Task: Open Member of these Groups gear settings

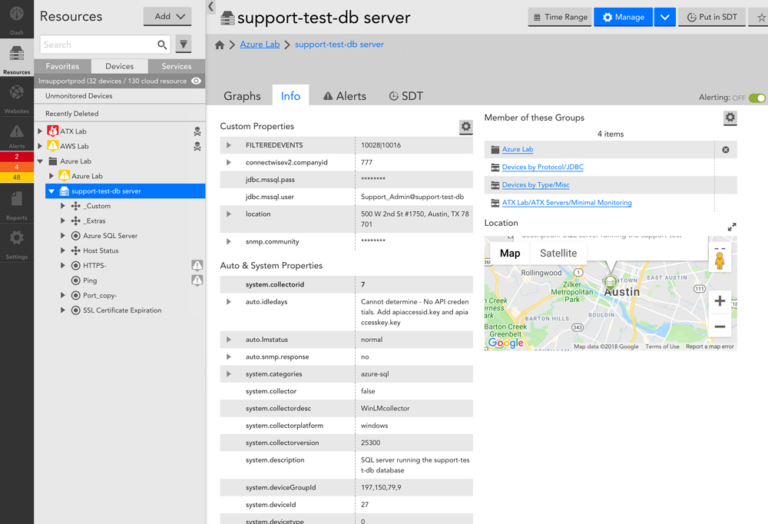Action: pyautogui.click(x=730, y=118)
